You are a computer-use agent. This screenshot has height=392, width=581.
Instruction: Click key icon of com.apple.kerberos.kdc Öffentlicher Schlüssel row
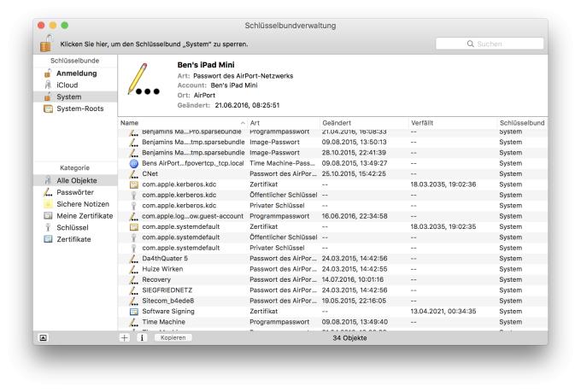coord(134,195)
